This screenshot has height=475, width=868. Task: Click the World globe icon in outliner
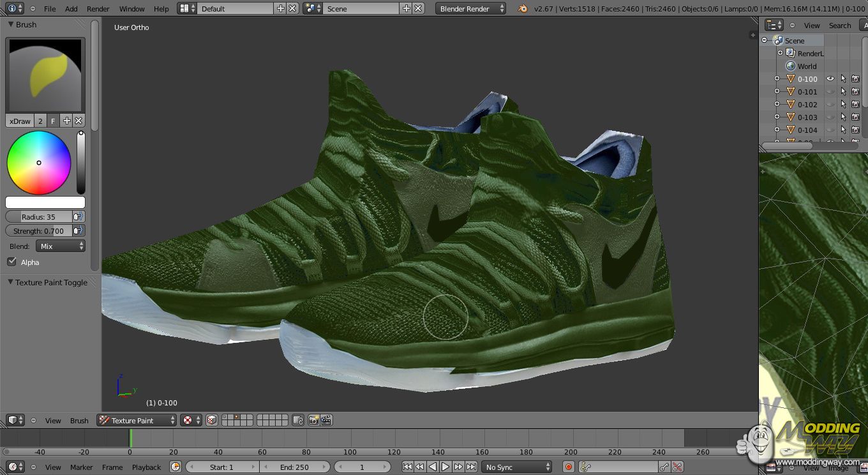coord(791,66)
